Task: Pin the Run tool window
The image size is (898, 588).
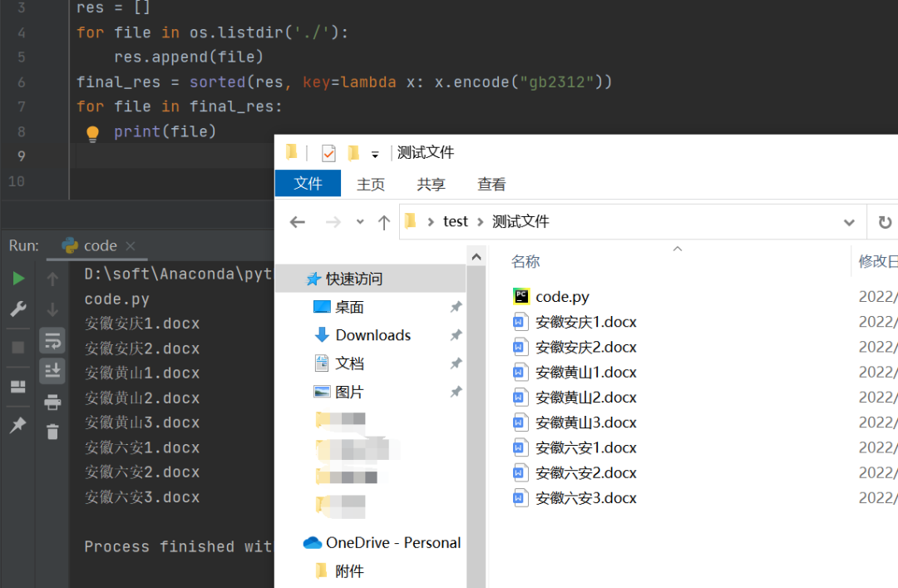Action: pos(17,425)
